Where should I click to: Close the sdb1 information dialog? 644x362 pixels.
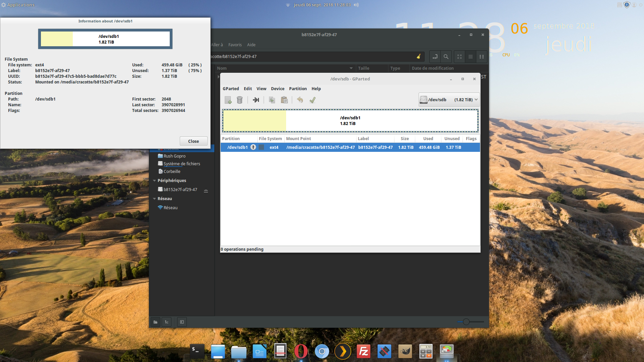click(193, 141)
